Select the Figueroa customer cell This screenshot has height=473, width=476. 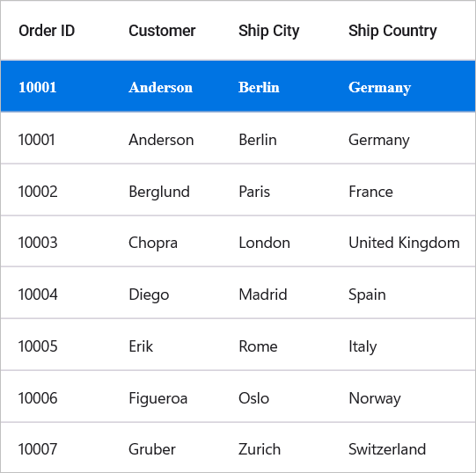158,399
